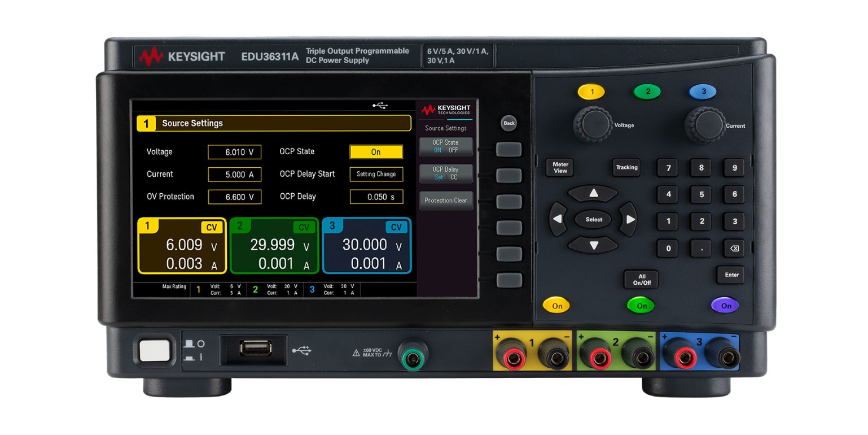Select output channel 1 with the yellow button
This screenshot has width=868, height=435.
click(x=591, y=92)
